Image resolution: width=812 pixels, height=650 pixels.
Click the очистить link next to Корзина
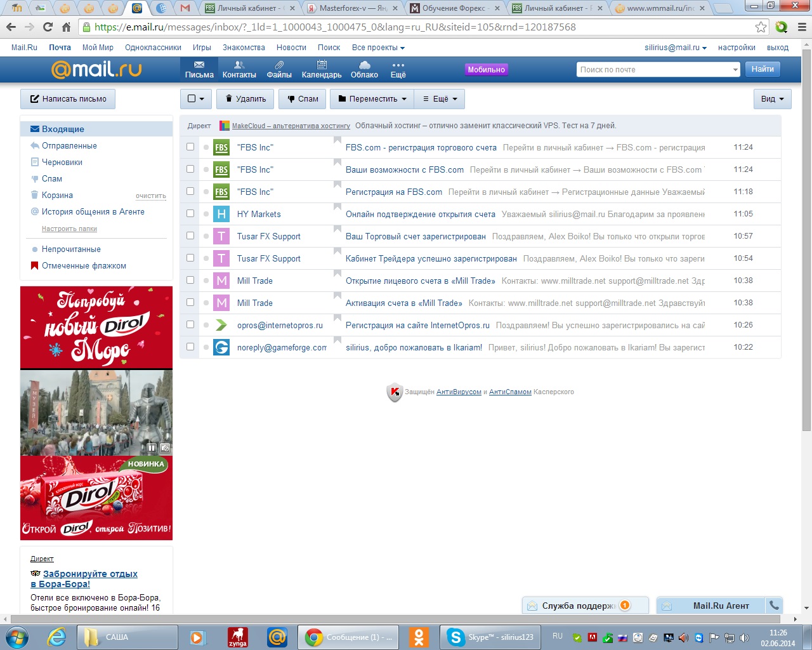click(x=151, y=196)
